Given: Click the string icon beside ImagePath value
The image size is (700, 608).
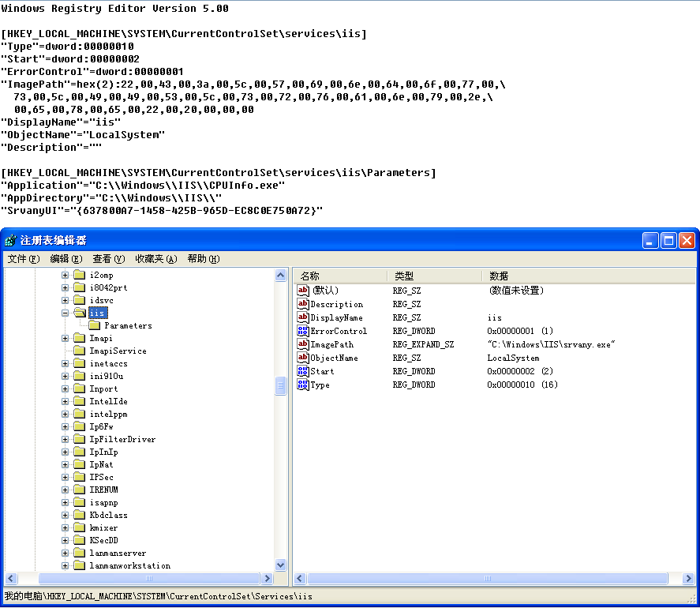Looking at the screenshot, I should pyautogui.click(x=302, y=344).
